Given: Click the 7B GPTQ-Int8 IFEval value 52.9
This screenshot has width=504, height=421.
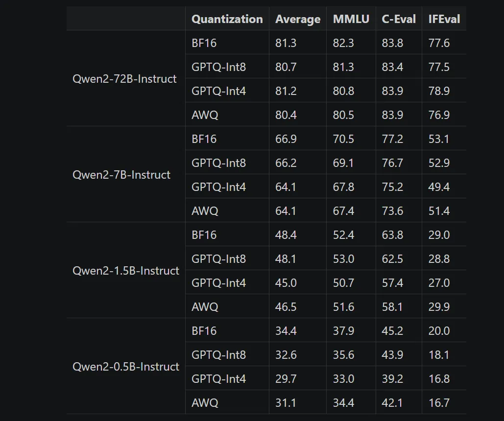Looking at the screenshot, I should (439, 163).
